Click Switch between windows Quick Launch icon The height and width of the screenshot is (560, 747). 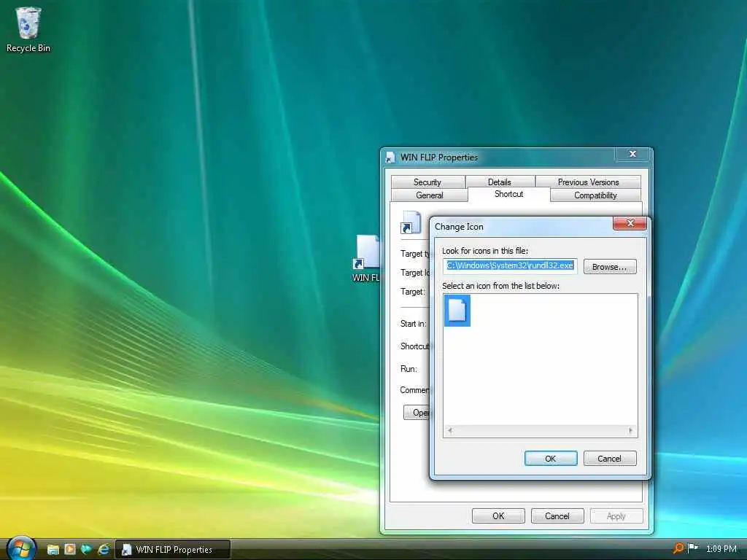pos(86,550)
